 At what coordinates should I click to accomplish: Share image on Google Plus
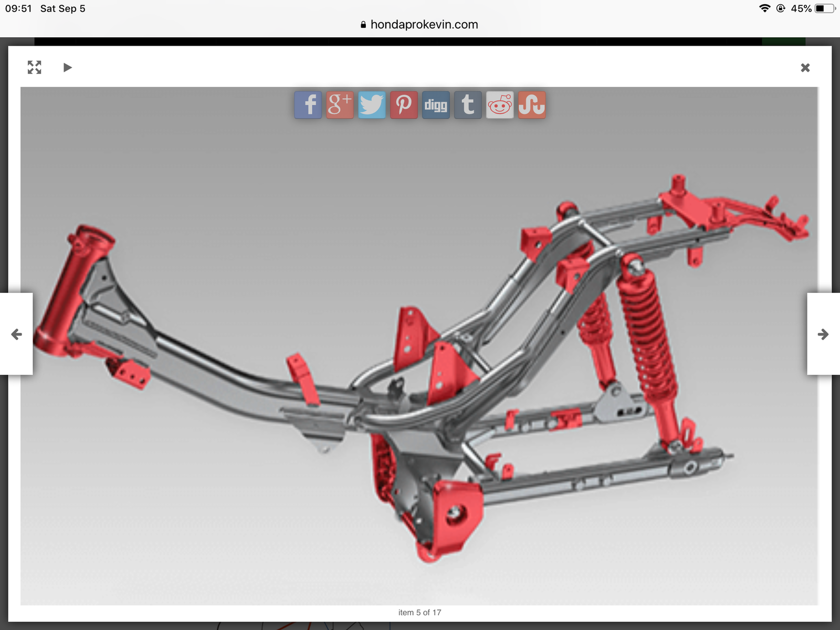[340, 105]
